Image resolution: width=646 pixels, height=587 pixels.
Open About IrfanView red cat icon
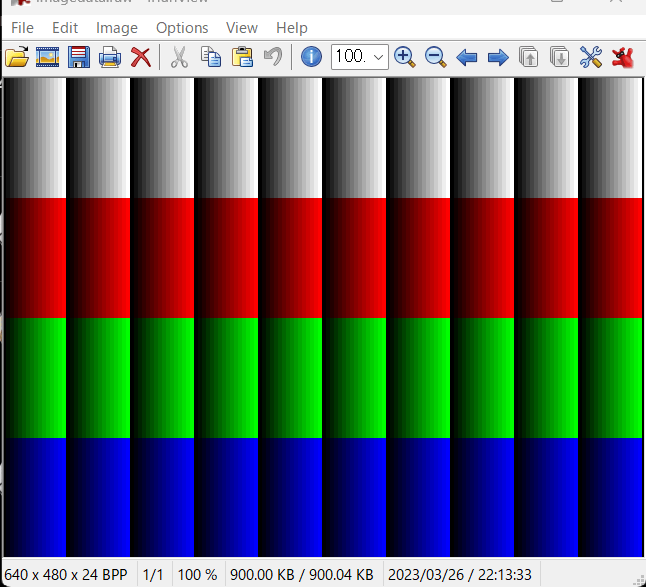coord(622,57)
